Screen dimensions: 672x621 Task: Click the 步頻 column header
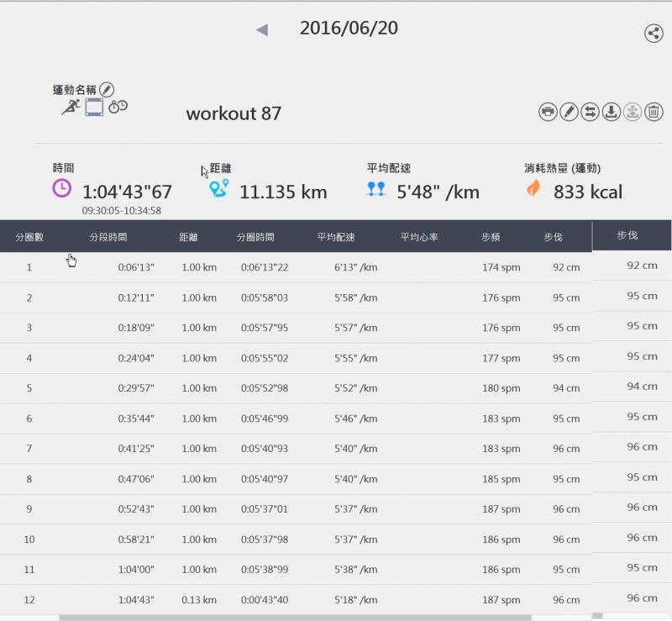(491, 237)
